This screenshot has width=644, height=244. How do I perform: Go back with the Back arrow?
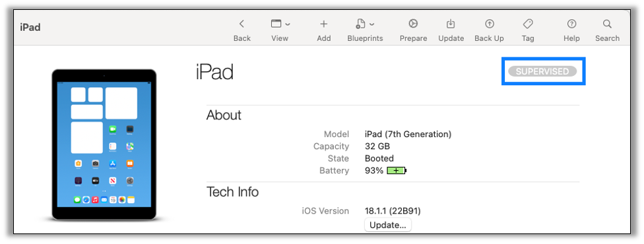(x=241, y=24)
